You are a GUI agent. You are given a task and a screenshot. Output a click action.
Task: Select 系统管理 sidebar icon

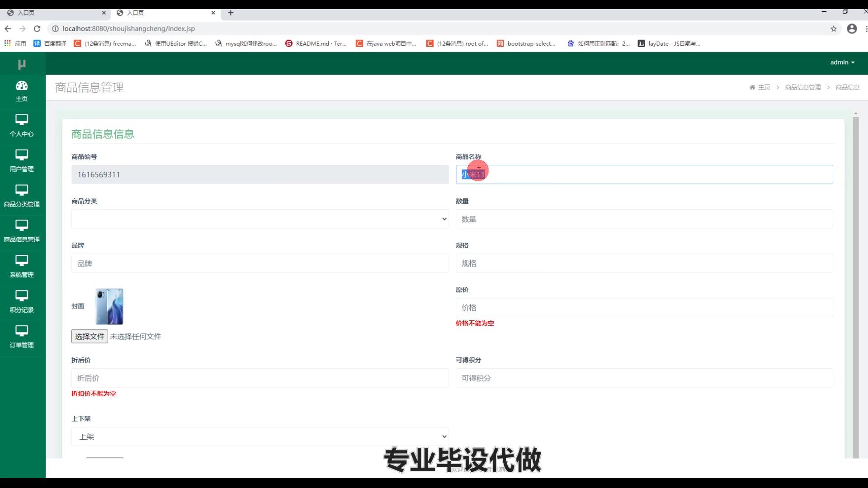22,267
